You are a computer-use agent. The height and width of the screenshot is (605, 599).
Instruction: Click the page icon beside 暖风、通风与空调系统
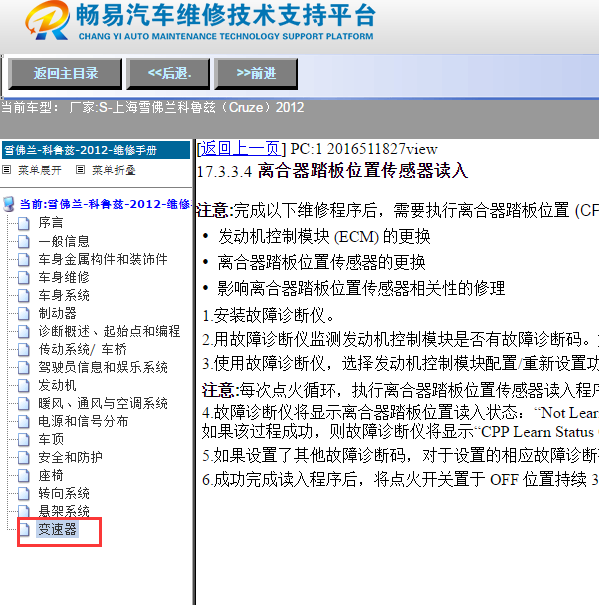click(24, 404)
